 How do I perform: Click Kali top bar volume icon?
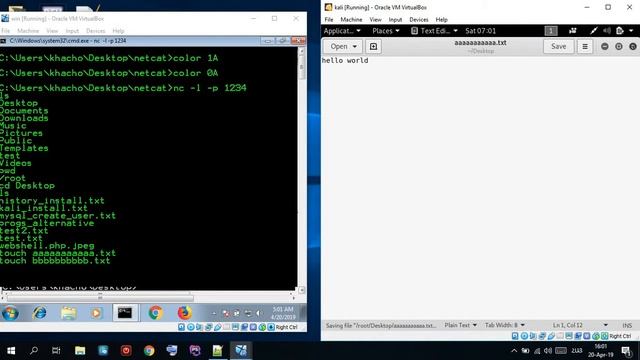607,31
